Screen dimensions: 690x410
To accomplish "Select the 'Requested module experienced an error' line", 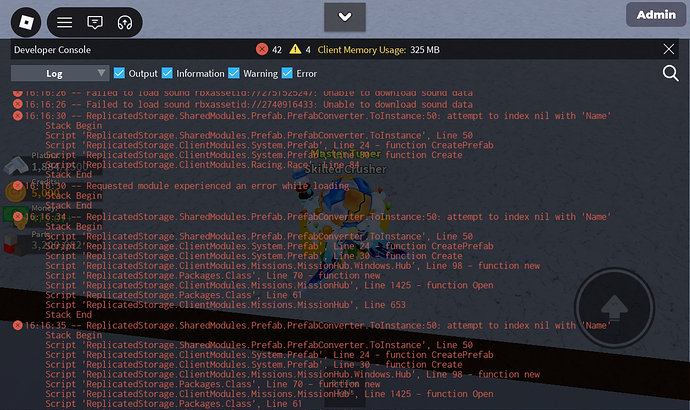I will 187,186.
